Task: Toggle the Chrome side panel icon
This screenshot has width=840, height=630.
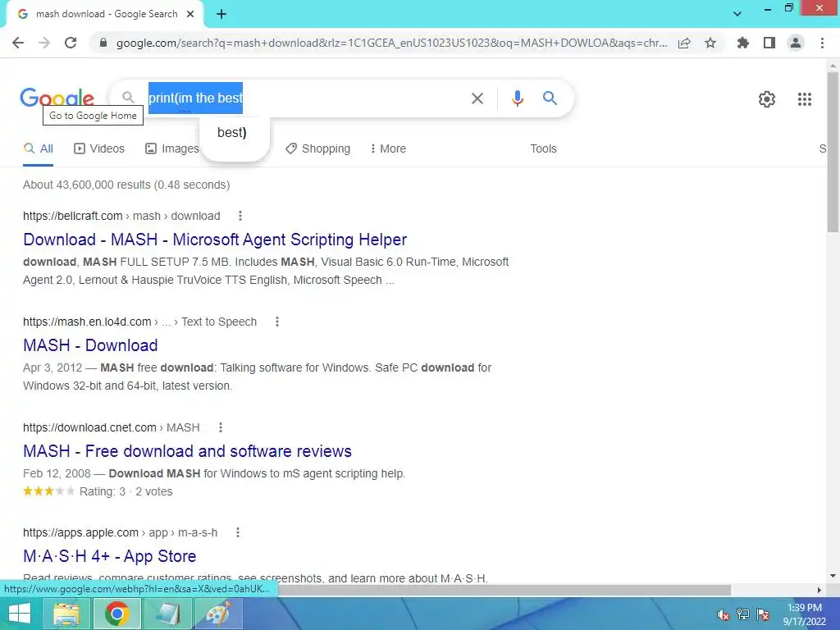Action: click(769, 43)
